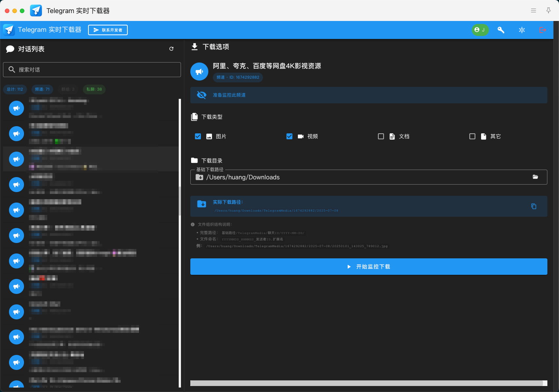This screenshot has width=559, height=392.
Task: Uncheck the 图片 download type
Action: tap(198, 136)
